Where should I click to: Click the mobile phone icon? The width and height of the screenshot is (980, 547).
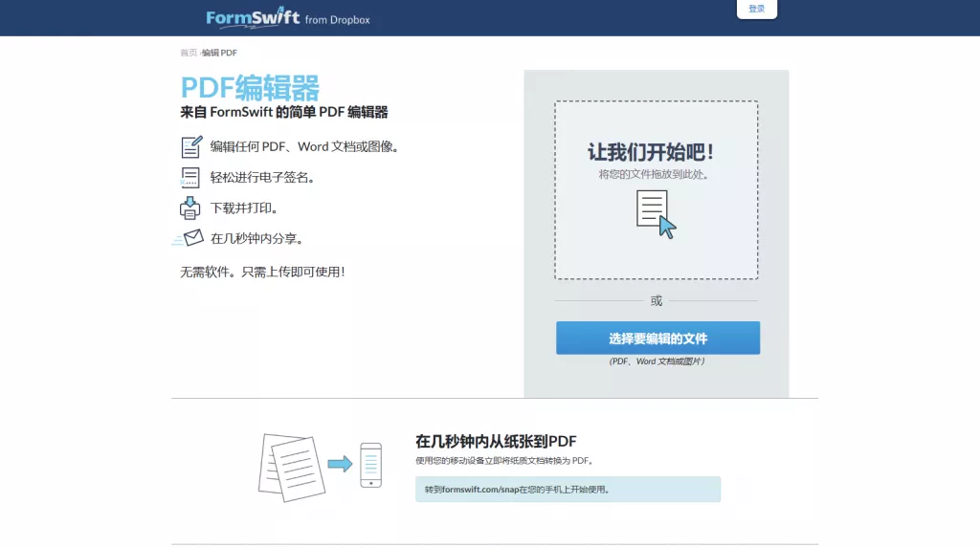click(370, 465)
